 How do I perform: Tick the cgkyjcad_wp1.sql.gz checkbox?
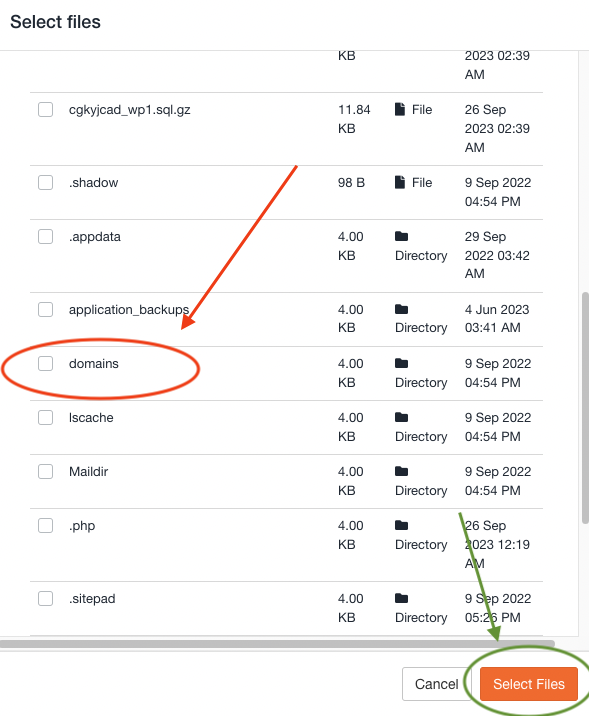coord(45,110)
